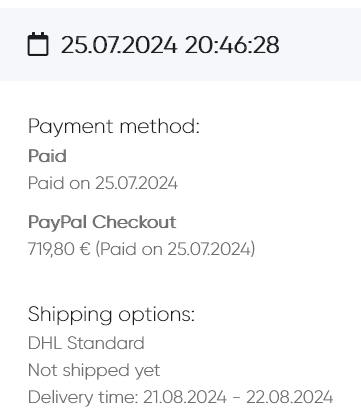Select the order timestamp 25.07.2024 20:46:28

[170, 45]
